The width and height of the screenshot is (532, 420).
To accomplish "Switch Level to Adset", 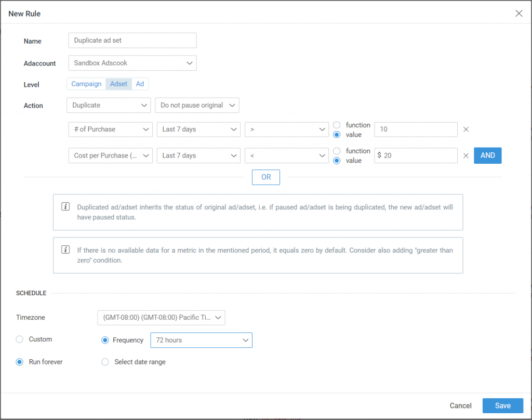I will (x=118, y=84).
